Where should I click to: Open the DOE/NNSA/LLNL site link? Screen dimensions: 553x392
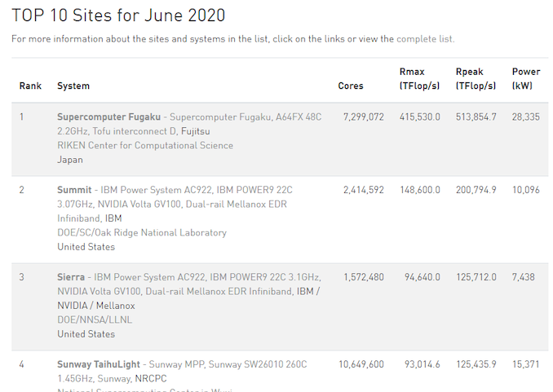tap(95, 319)
